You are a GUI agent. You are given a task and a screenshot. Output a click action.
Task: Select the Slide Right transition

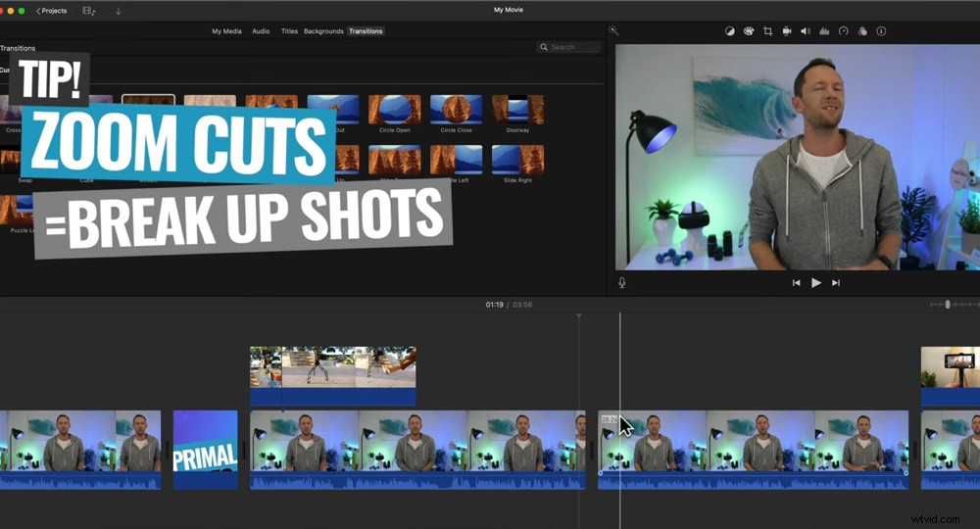pyautogui.click(x=517, y=160)
